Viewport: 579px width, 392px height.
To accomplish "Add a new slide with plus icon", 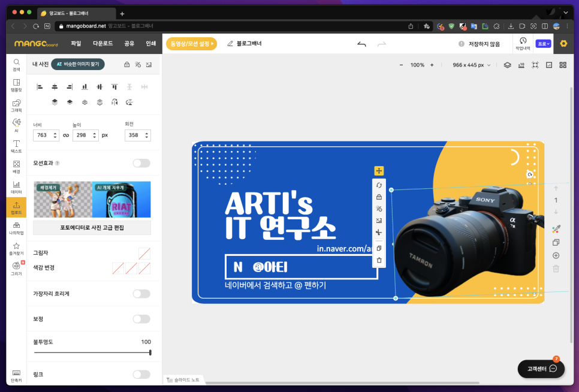I will pyautogui.click(x=556, y=255).
